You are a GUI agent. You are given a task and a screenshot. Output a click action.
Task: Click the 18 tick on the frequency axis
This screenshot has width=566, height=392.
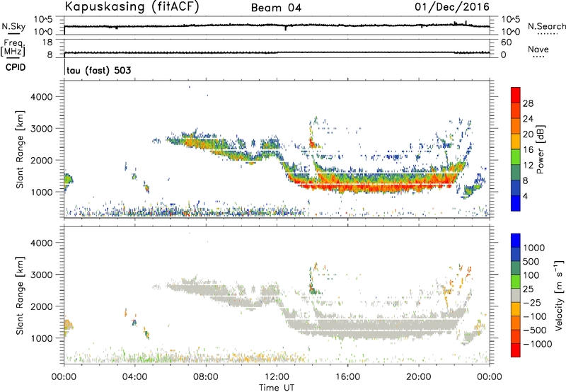tap(47, 42)
